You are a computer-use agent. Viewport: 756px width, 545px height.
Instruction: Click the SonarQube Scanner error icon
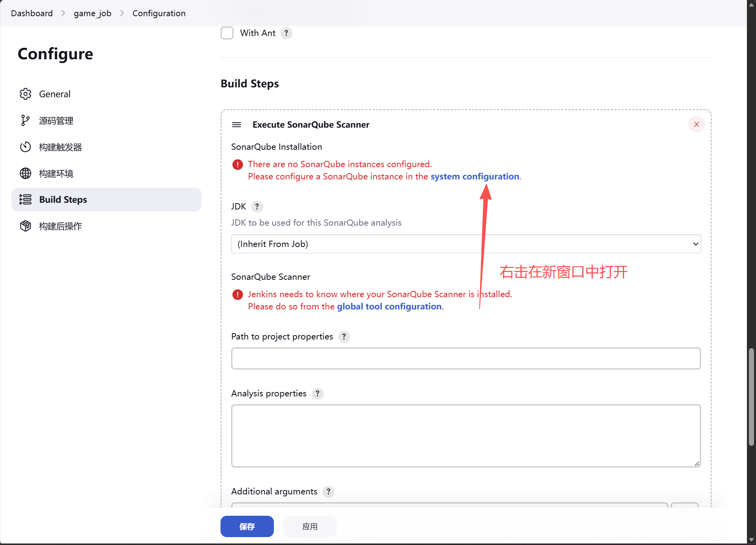(x=238, y=294)
